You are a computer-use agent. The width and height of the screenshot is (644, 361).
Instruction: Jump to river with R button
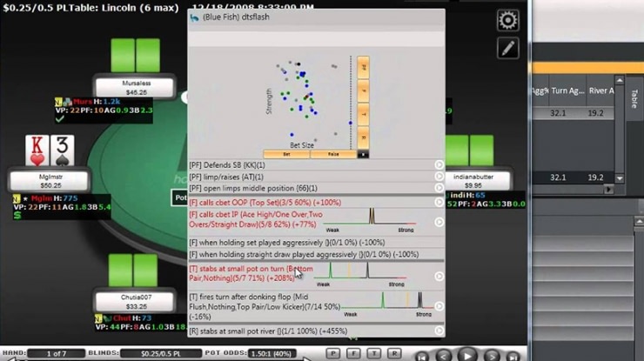(395, 354)
